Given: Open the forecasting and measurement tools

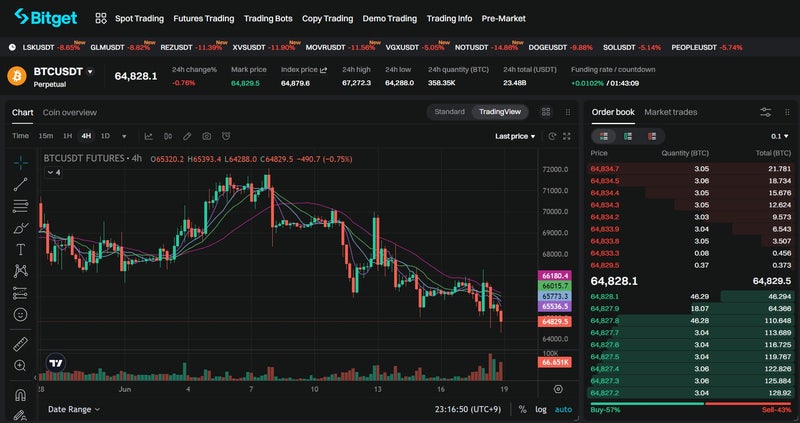Looking at the screenshot, I should coord(20,293).
